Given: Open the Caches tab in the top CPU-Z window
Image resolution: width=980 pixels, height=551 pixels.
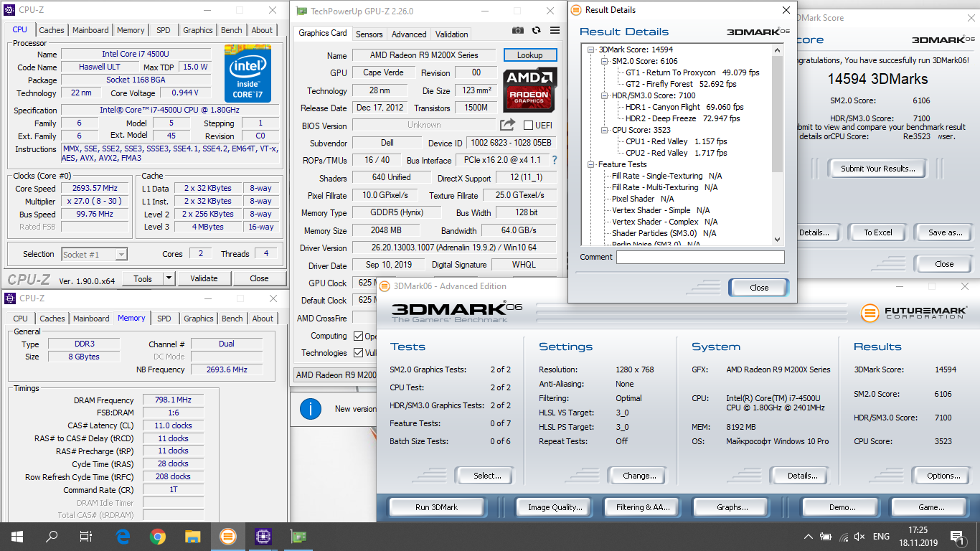Looking at the screenshot, I should tap(52, 30).
